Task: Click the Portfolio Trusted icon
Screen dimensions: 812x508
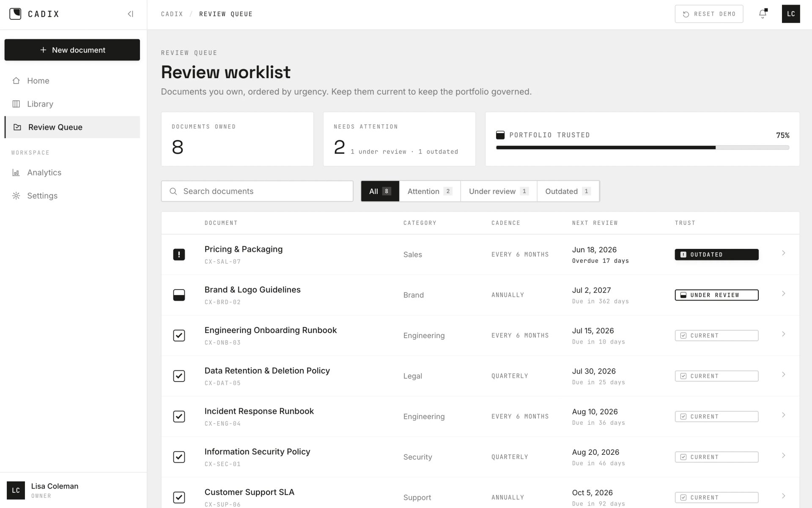Action: (500, 135)
